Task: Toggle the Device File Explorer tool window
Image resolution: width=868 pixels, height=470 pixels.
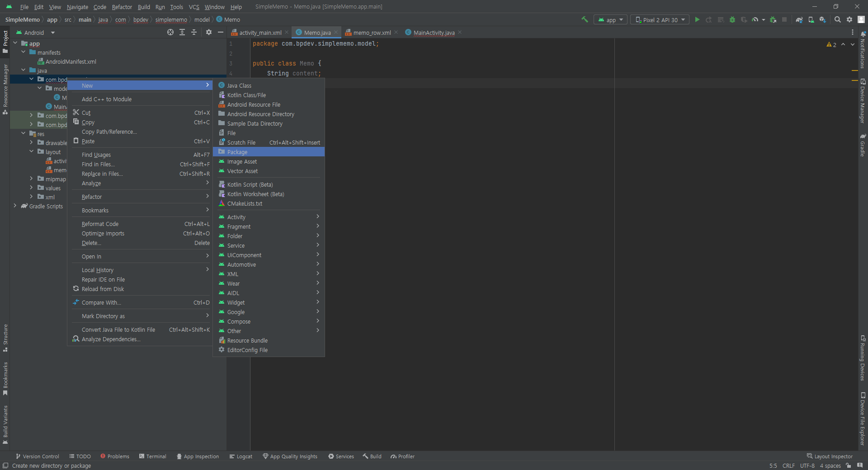Action: coord(863,419)
